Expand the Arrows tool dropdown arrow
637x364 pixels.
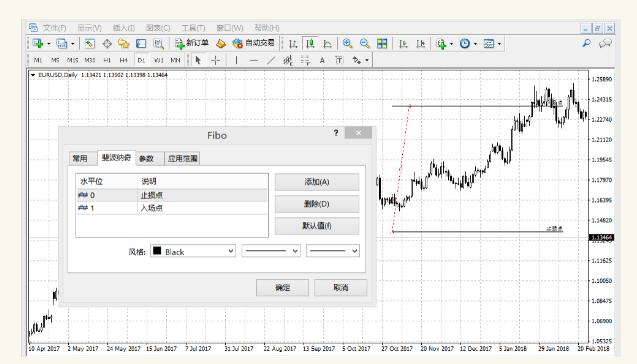point(367,60)
